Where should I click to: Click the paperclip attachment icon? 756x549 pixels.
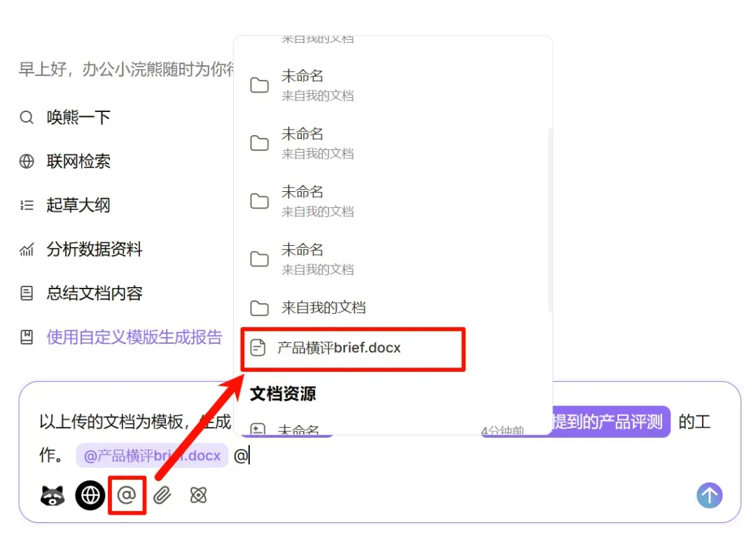point(162,496)
